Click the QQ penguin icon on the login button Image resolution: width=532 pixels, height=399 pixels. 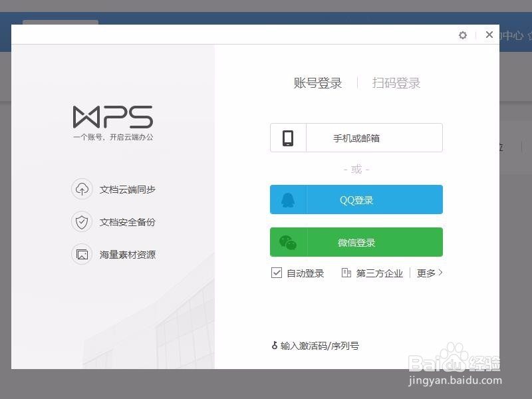[287, 199]
